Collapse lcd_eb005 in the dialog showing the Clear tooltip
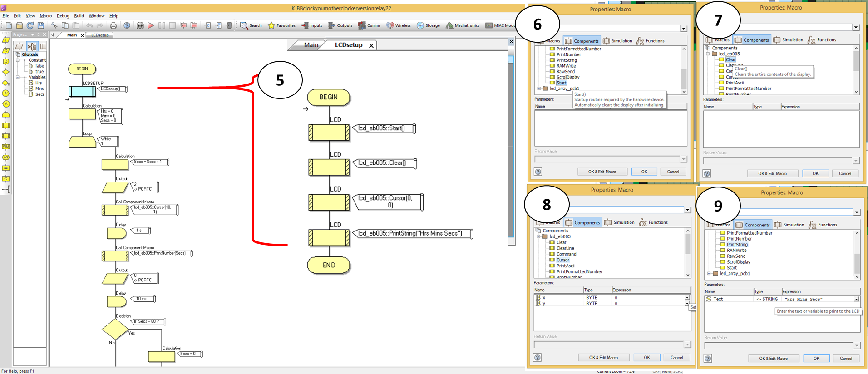This screenshot has height=374, width=868. pos(708,54)
